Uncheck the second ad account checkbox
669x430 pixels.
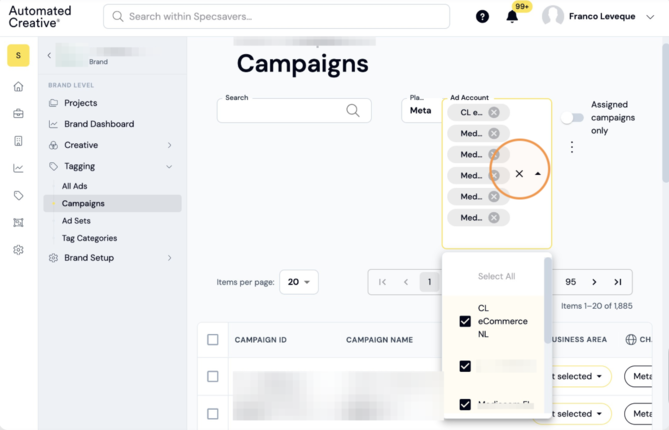[x=465, y=366]
